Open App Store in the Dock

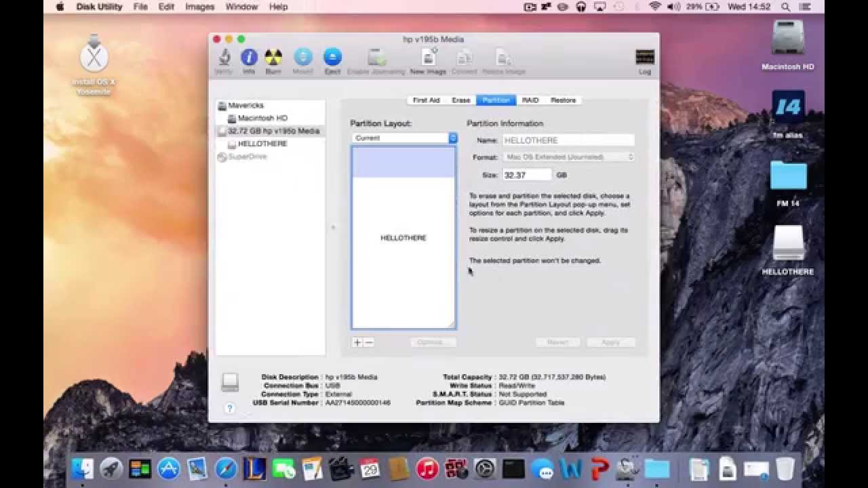pos(168,468)
